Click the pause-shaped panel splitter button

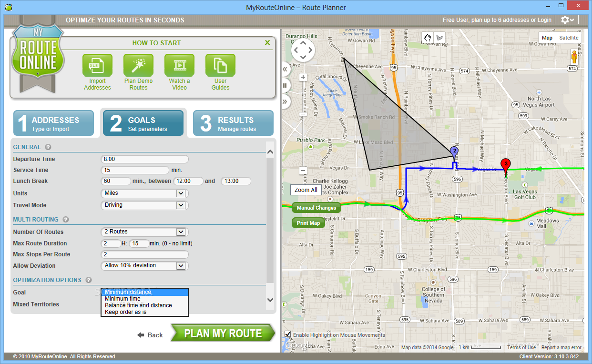pos(286,85)
